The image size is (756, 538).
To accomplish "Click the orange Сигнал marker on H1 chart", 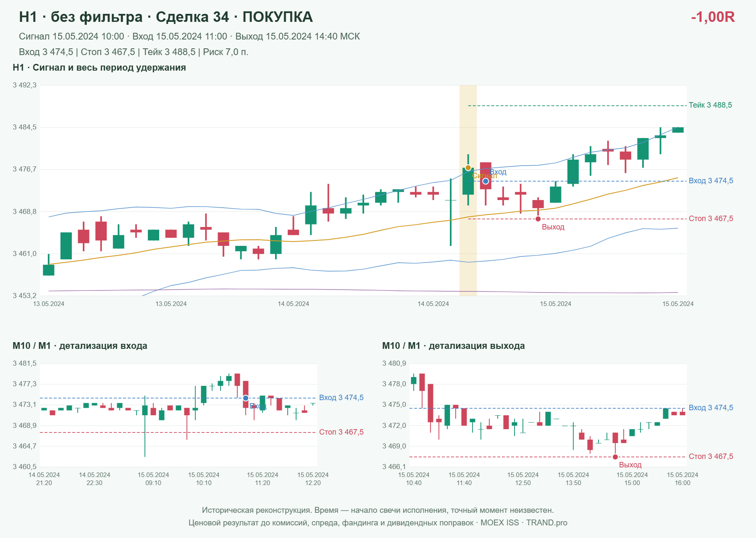I will [468, 168].
